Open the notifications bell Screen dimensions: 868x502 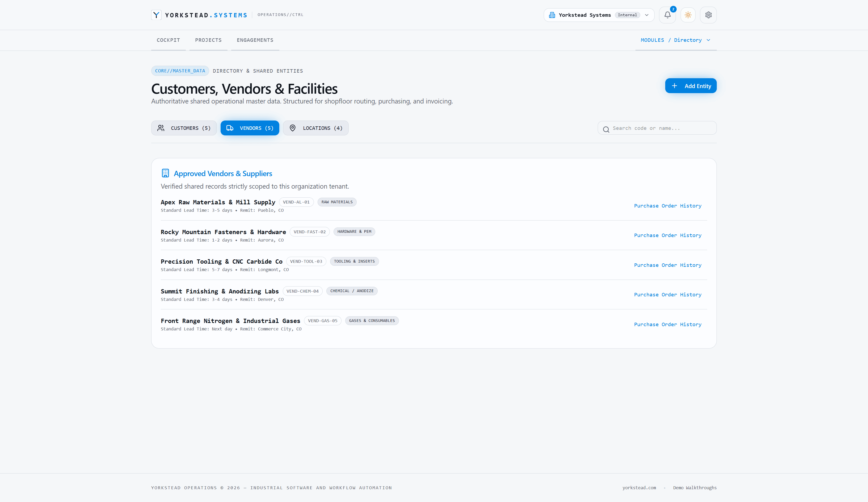pyautogui.click(x=667, y=15)
